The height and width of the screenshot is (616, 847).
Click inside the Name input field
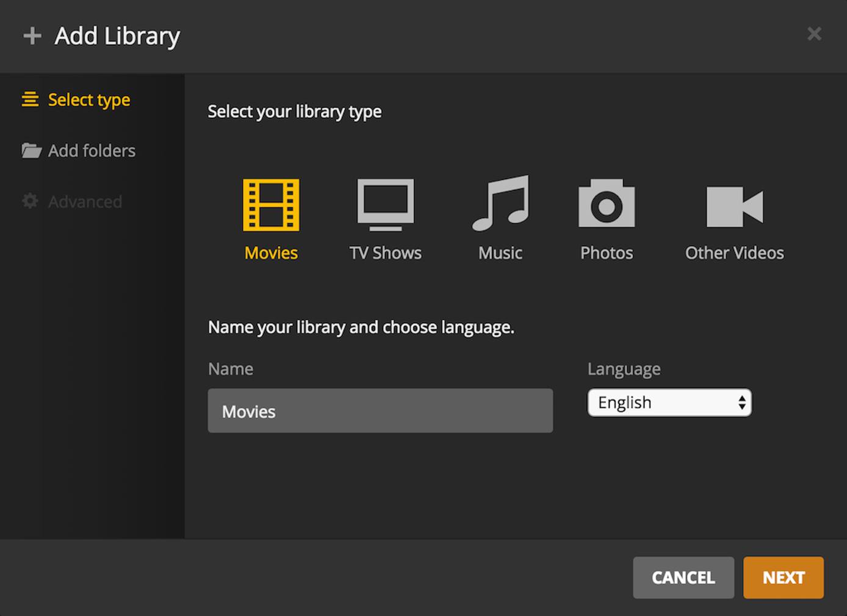380,410
